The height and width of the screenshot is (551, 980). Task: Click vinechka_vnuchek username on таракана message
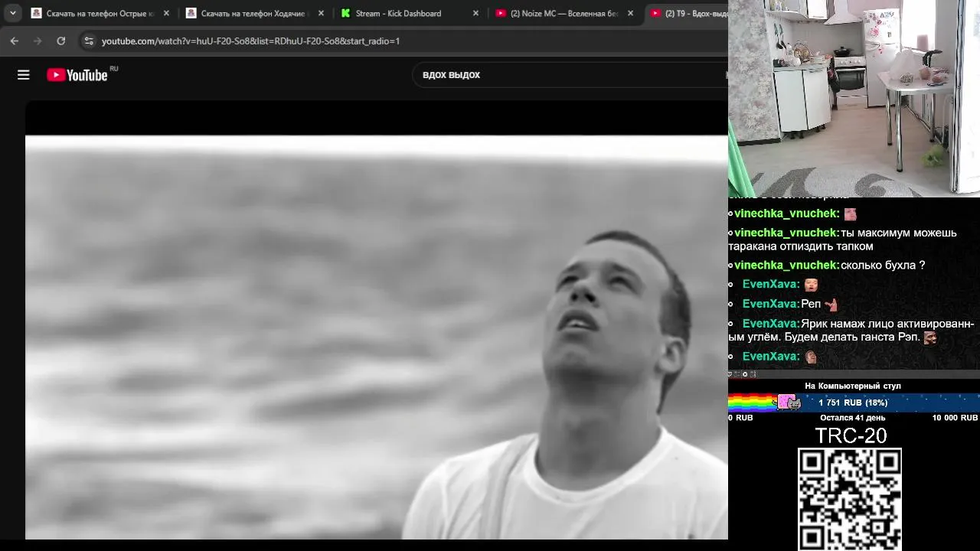coord(787,233)
